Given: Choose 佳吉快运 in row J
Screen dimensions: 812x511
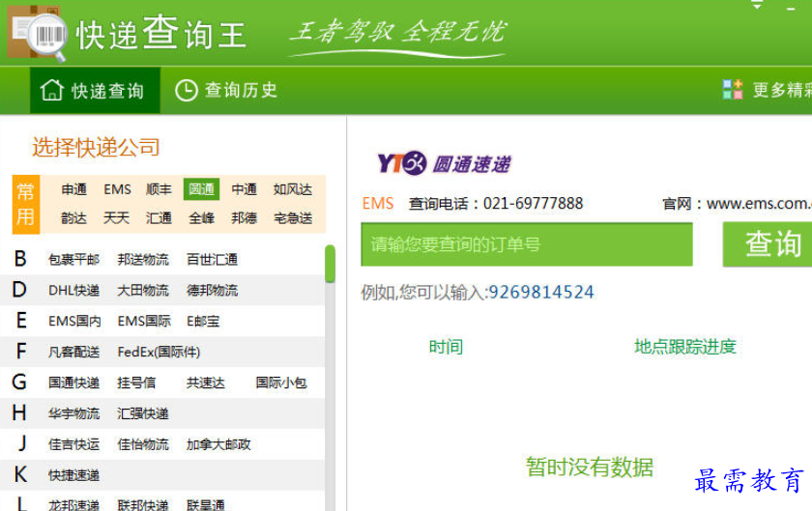Looking at the screenshot, I should 74,444.
